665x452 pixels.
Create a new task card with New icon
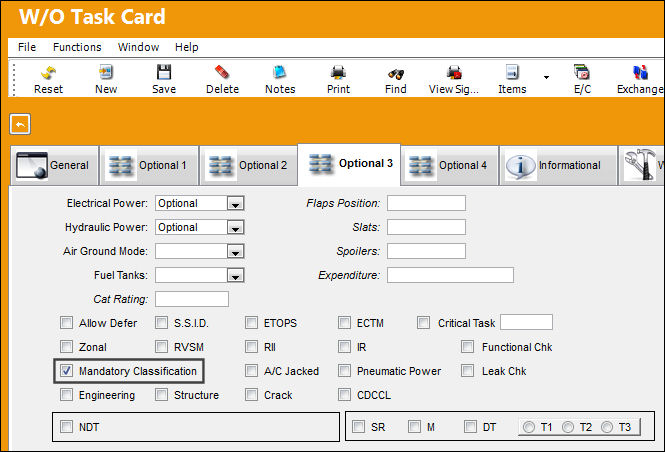[106, 73]
